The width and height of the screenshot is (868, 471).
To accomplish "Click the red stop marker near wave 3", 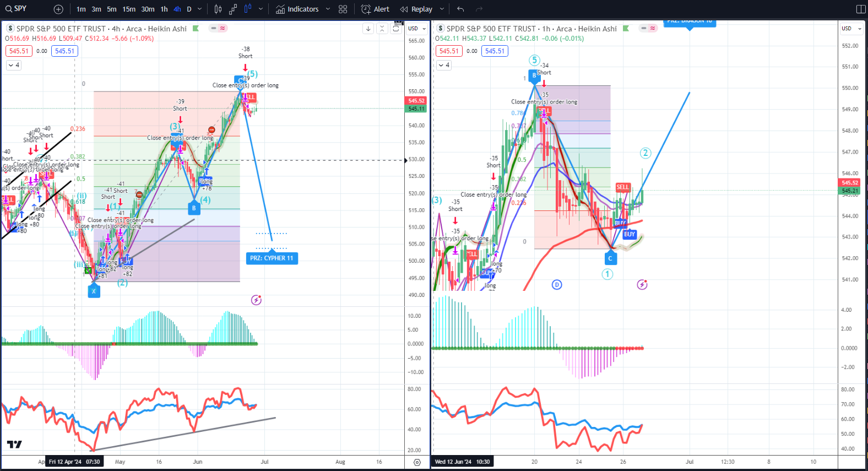I will [212, 130].
